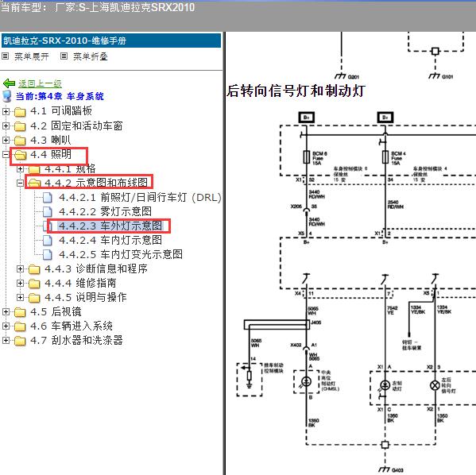Select the 4.4.2 示意图和布线图 label

coord(96,183)
